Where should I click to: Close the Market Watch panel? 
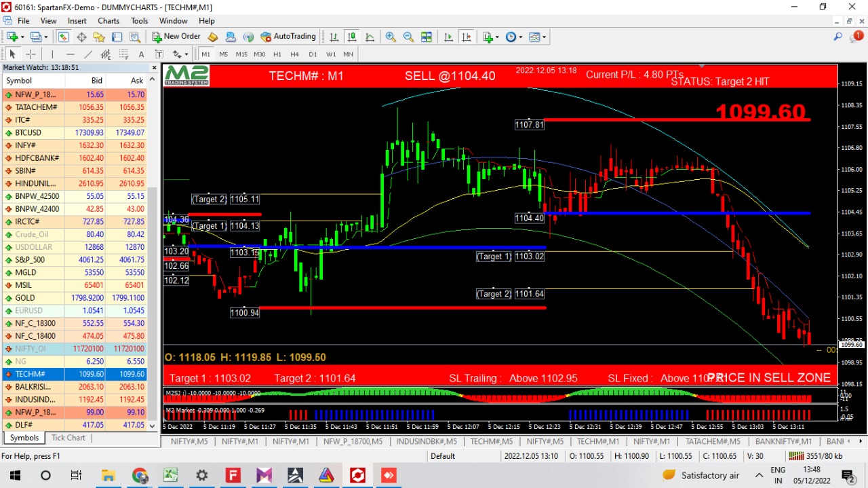pos(154,68)
